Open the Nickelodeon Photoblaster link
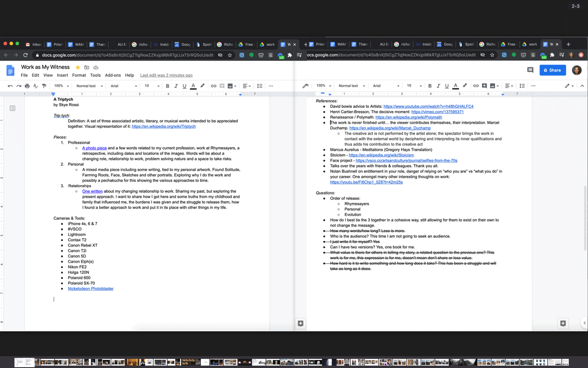 click(x=91, y=289)
